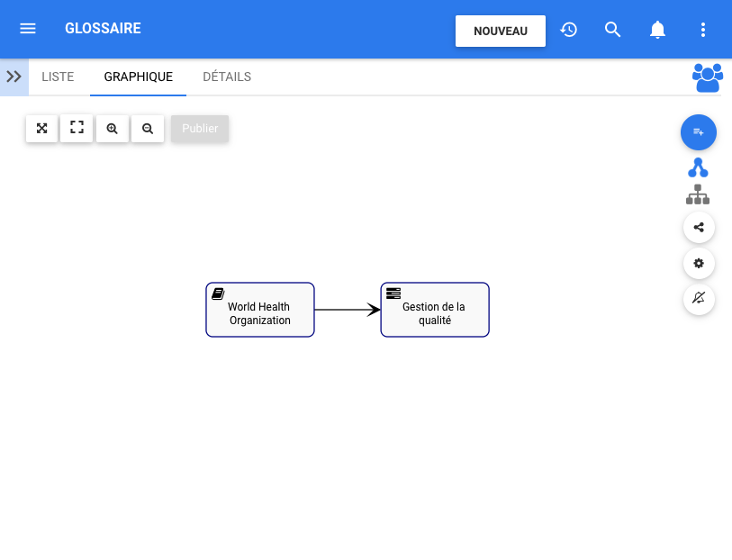732x560 pixels.
Task: Zoom in on the graph
Action: [x=112, y=129]
